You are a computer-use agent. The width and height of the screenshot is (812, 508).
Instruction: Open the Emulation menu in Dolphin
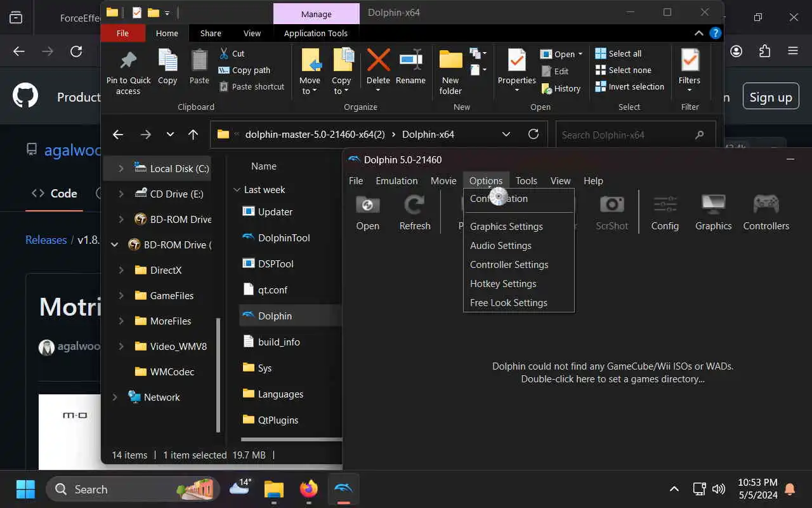point(396,180)
